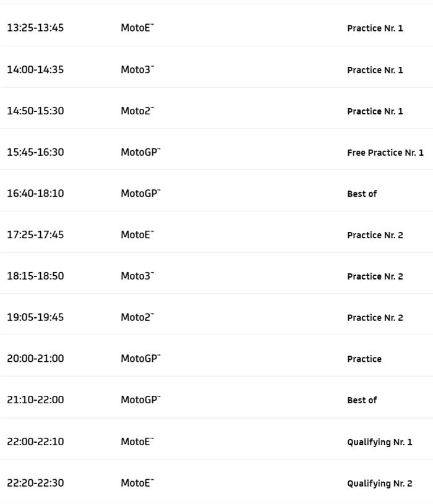The width and height of the screenshot is (433, 504).
Task: Click the 15:45-16:30 time entry
Action: coord(35,152)
